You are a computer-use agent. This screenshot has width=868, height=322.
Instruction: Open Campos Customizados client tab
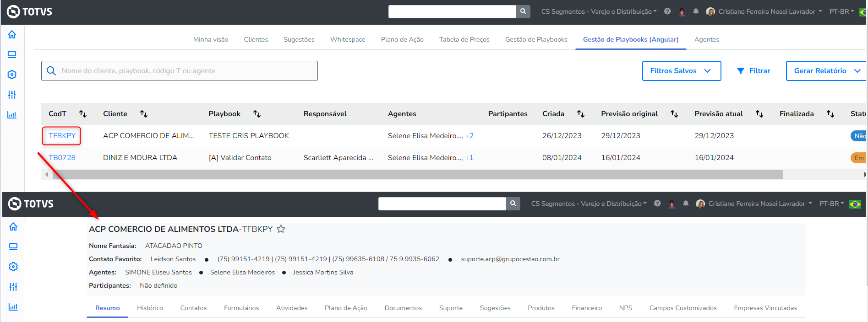tap(683, 308)
